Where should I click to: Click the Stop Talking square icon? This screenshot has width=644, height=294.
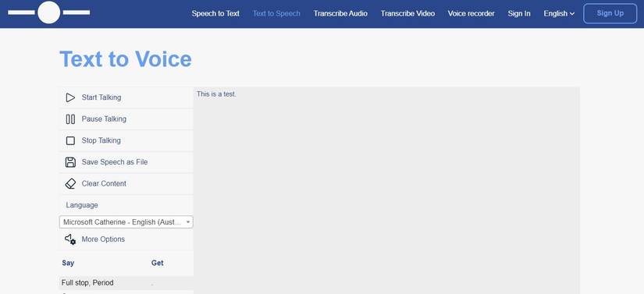pyautogui.click(x=70, y=140)
